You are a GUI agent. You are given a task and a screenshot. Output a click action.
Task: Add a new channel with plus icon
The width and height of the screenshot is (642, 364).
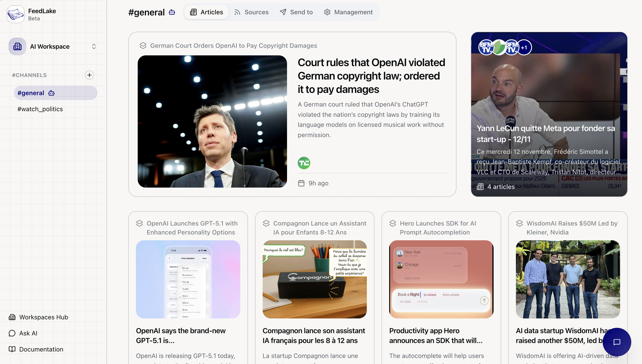[89, 75]
